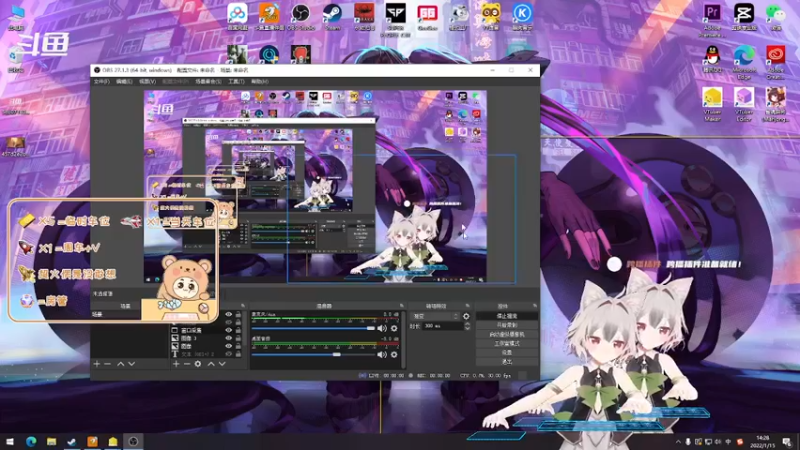The height and width of the screenshot is (450, 800).
Task: Open the Baidu Netdisk desktop shortcut
Action: (238, 16)
